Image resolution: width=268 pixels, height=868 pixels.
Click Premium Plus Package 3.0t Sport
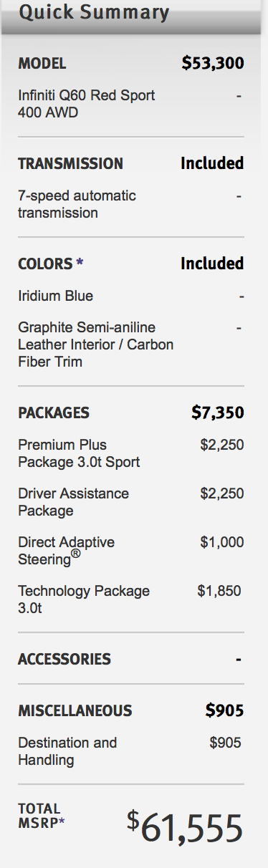coord(79,453)
